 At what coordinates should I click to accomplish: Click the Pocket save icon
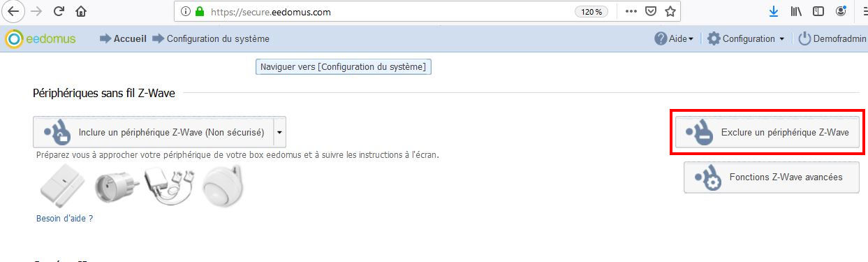pyautogui.click(x=650, y=11)
